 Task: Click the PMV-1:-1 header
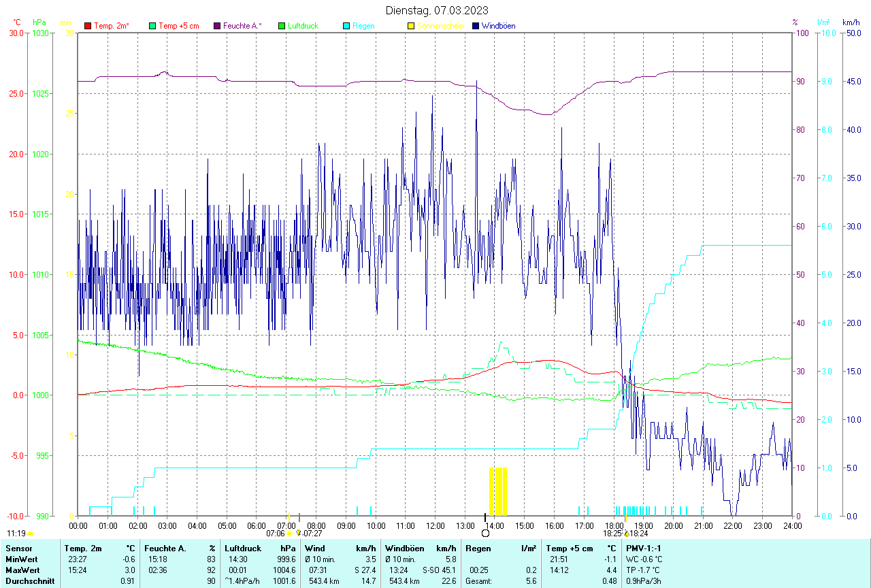[644, 548]
